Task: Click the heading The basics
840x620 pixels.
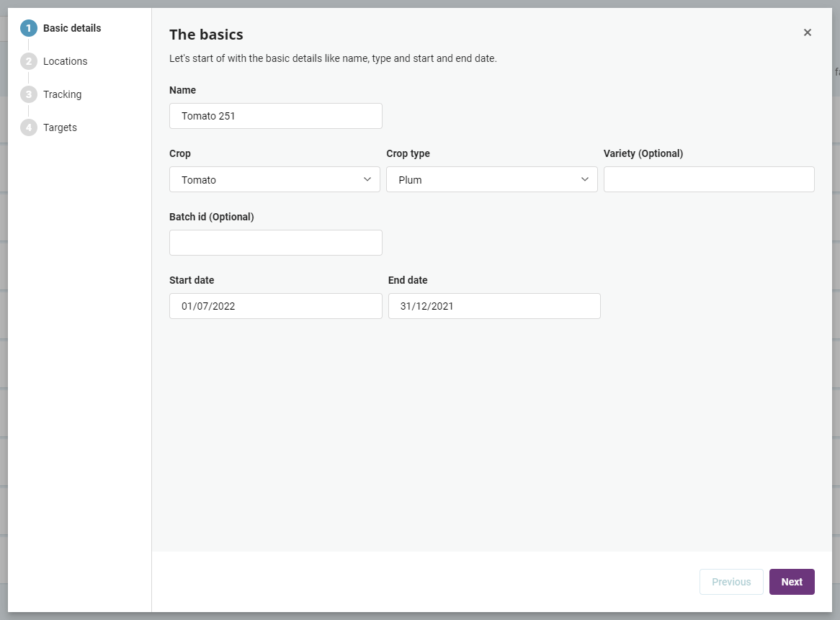Action: 206,35
